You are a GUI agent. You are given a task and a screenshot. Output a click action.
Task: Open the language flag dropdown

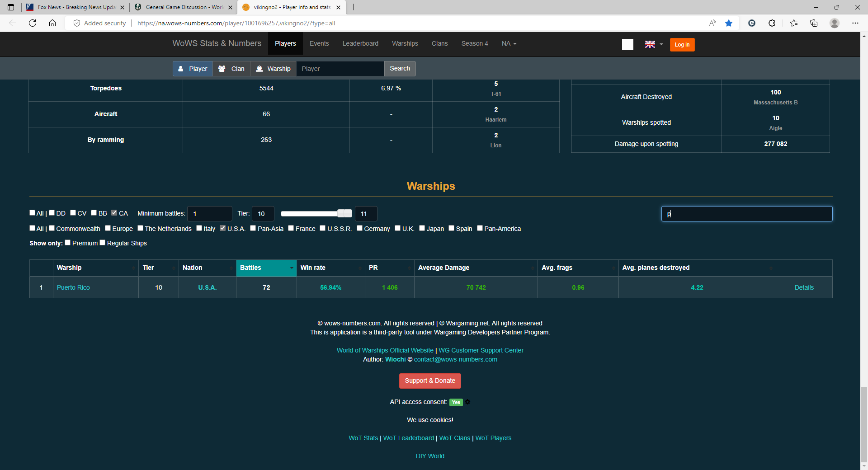tap(654, 44)
